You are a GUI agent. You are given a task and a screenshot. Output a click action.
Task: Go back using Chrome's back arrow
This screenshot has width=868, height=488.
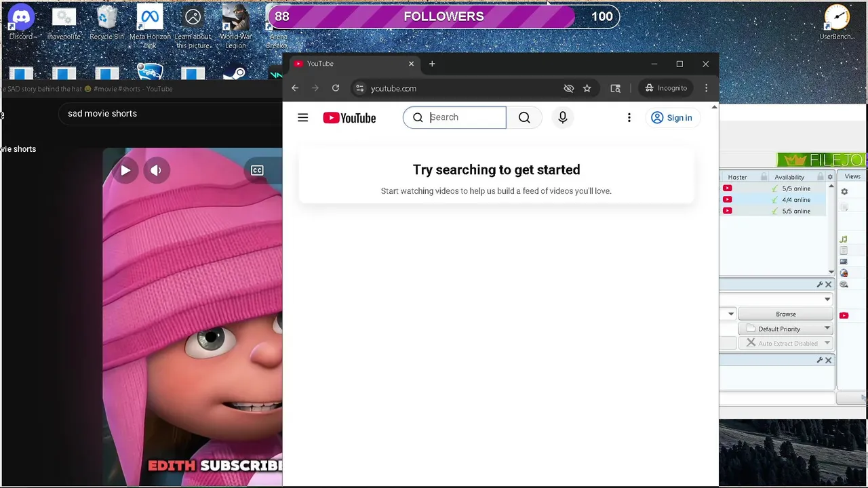pyautogui.click(x=295, y=88)
